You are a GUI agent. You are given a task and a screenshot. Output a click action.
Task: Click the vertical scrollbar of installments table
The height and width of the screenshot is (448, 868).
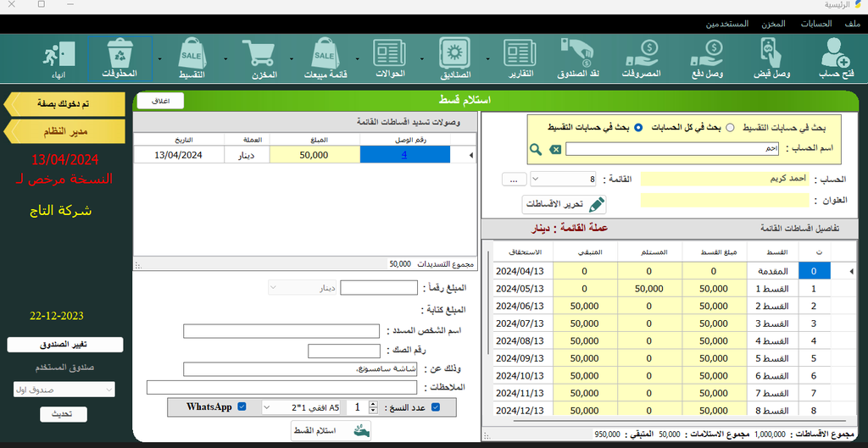tap(487, 302)
